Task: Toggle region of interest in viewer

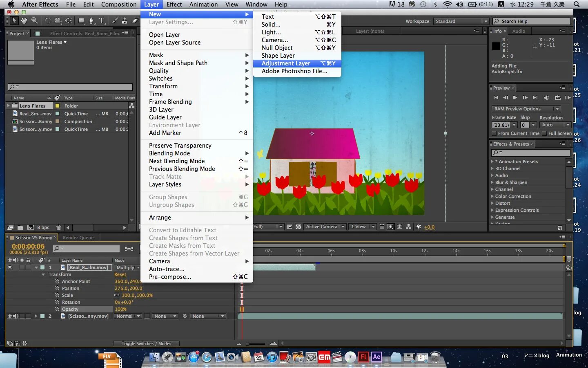Action: [290, 227]
